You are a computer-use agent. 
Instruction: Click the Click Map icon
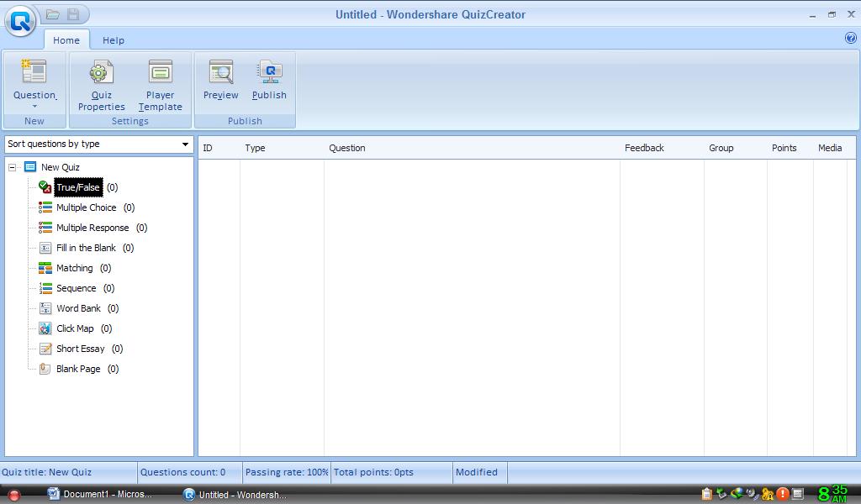tap(45, 328)
